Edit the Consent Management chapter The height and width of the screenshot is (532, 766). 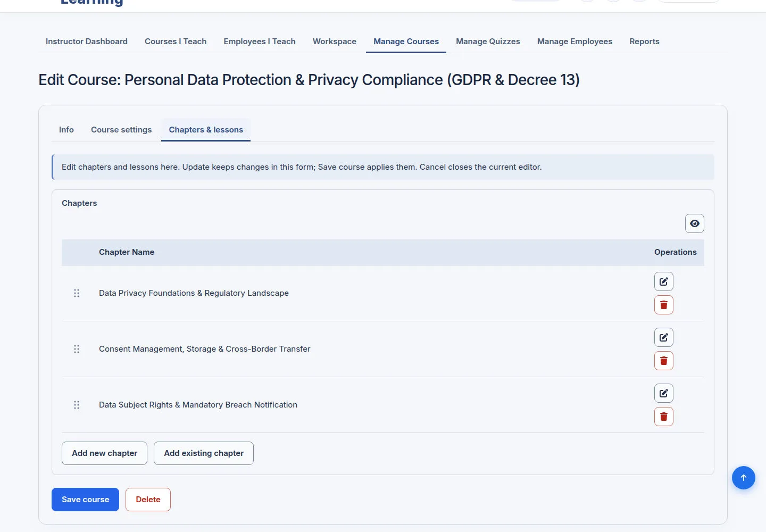[664, 337]
